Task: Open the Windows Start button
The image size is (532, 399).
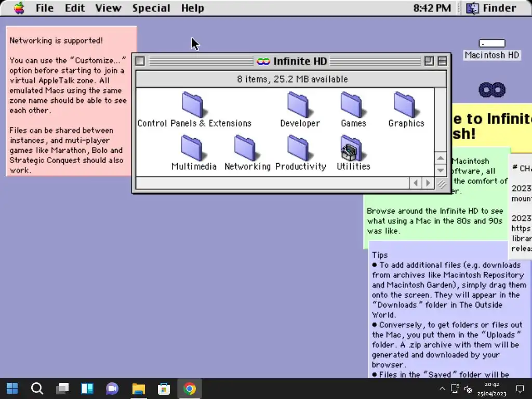Action: point(12,388)
